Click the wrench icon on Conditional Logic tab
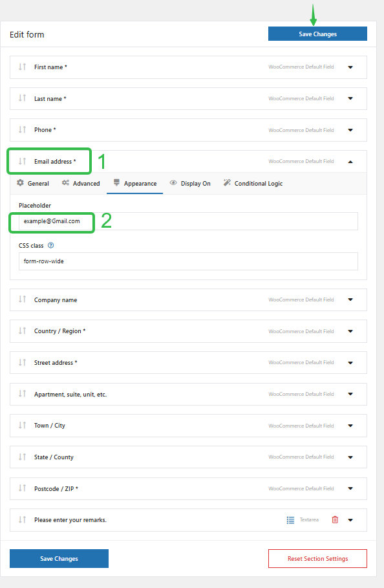Screen dimensions: 384x588 tap(228, 183)
